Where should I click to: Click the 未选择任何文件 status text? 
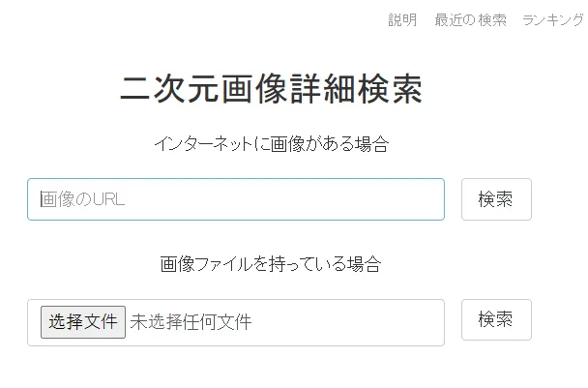191,321
